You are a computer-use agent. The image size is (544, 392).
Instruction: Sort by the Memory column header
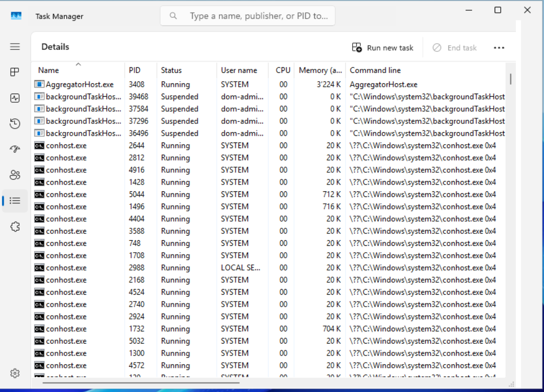320,70
